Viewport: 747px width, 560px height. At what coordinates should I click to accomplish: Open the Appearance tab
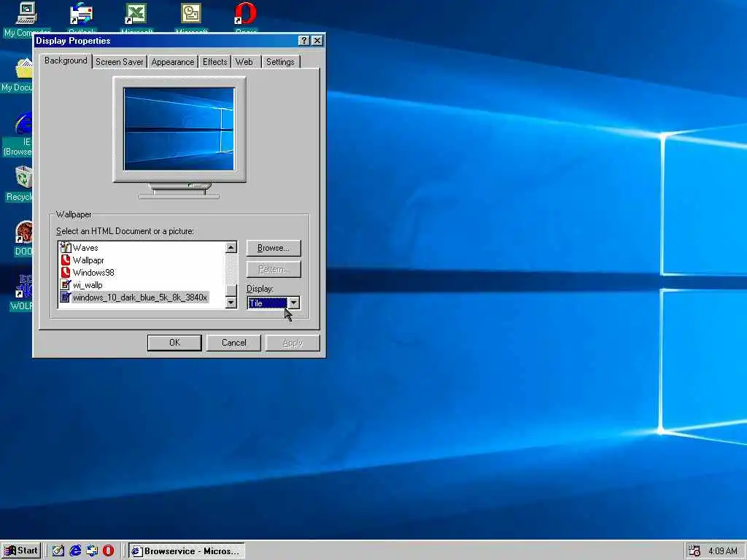point(172,62)
